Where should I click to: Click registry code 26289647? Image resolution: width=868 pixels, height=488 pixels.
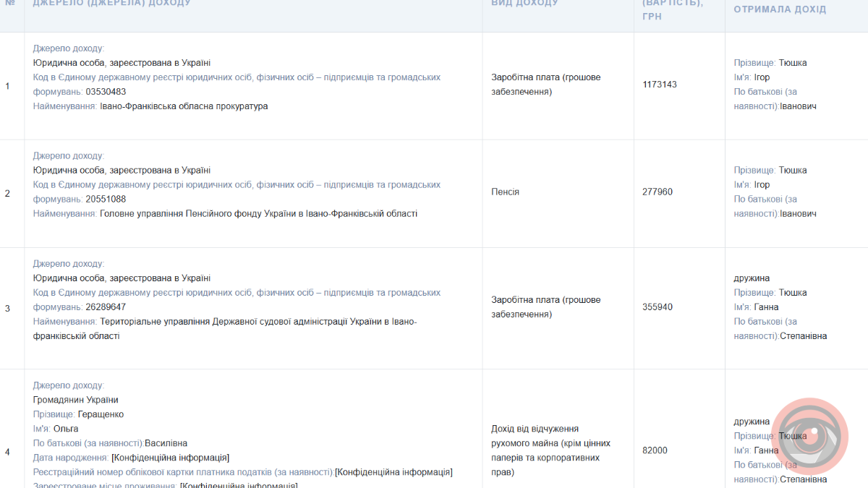click(106, 307)
